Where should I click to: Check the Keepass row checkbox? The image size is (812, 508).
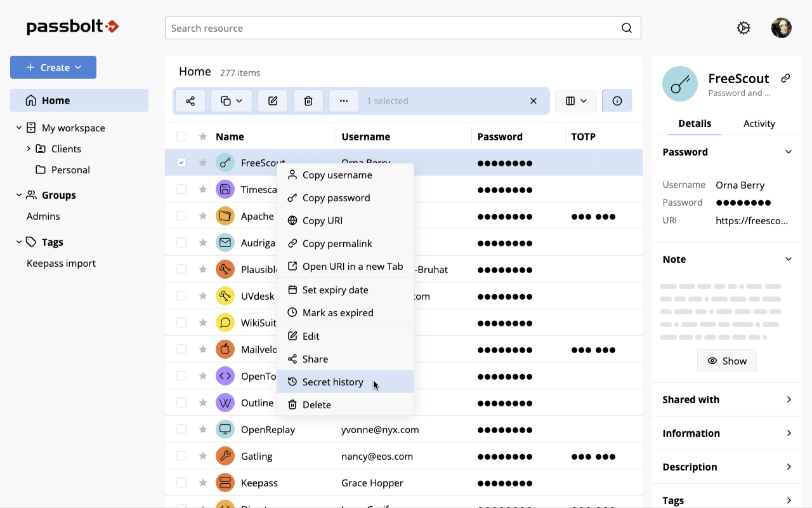point(181,483)
